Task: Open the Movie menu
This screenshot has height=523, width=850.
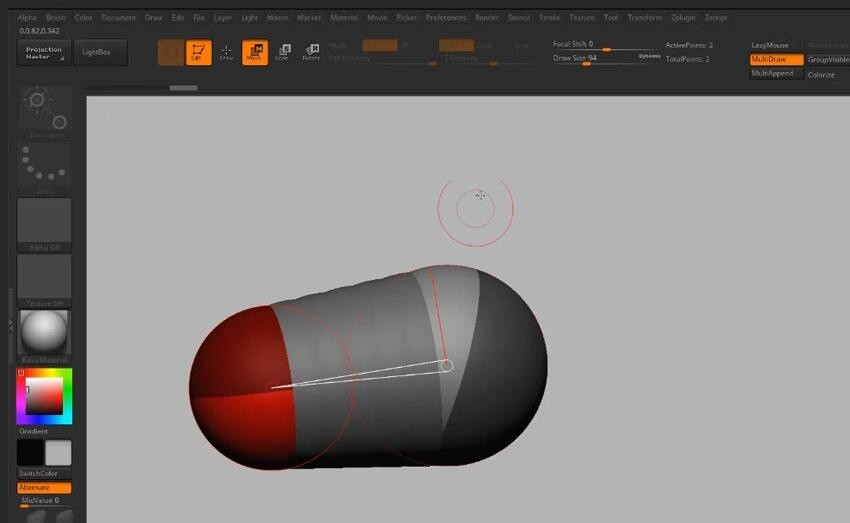Action: pos(377,18)
